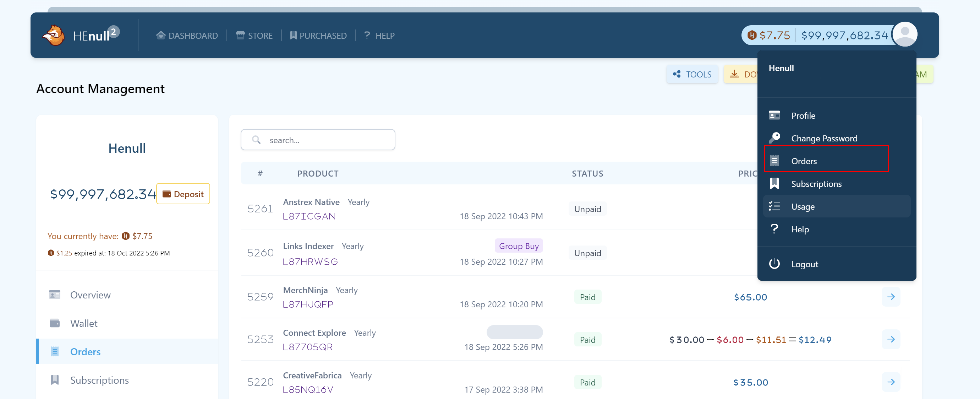Click the STATUS column header
The height and width of the screenshot is (399, 980).
pyautogui.click(x=587, y=174)
